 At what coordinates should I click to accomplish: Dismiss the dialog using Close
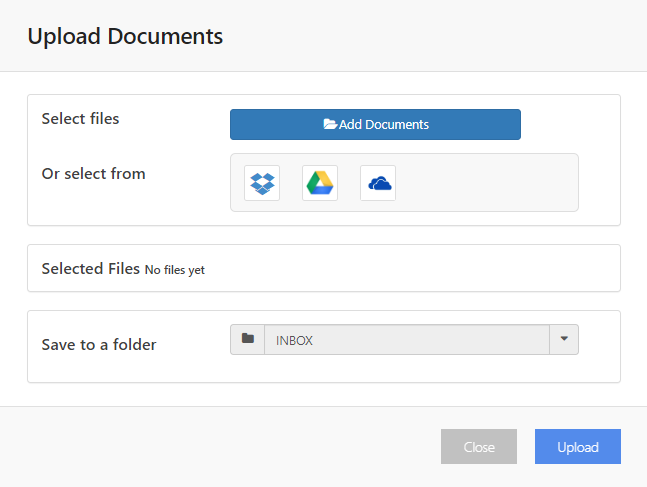pyautogui.click(x=479, y=447)
